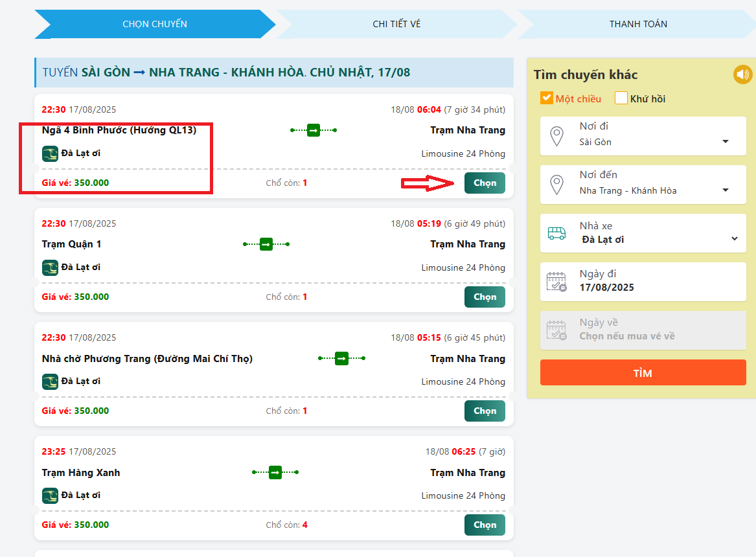The image size is (756, 557).
Task: Expand the Nhà xe Đà Lạt ơi dropdown
Action: [643, 233]
